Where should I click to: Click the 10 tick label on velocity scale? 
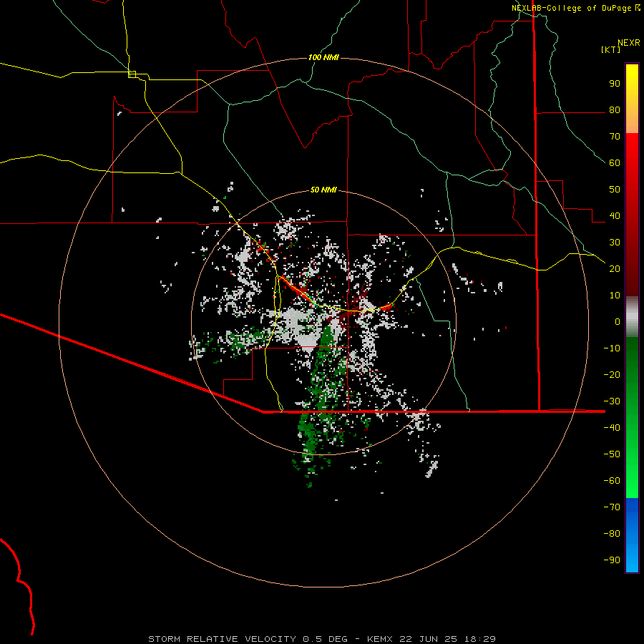coord(615,296)
